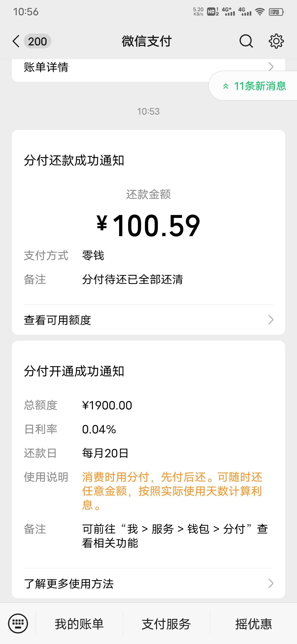Open the 摇优惠 bottom menu
The width and height of the screenshot is (297, 644).
point(254,624)
